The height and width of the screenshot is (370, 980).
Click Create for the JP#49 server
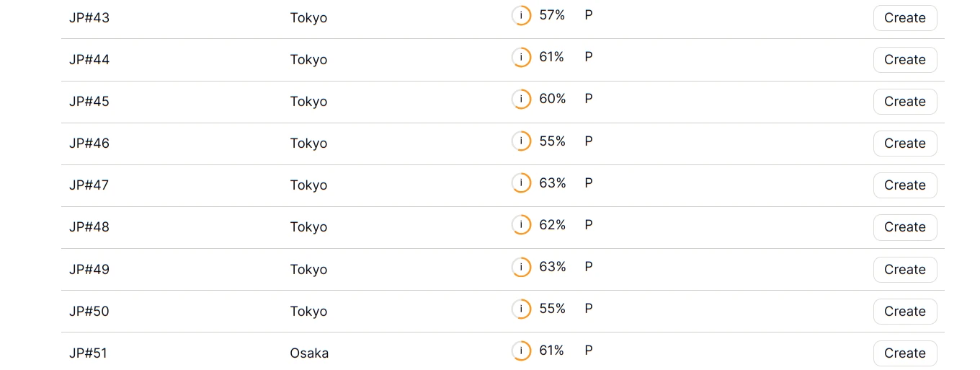(x=904, y=270)
